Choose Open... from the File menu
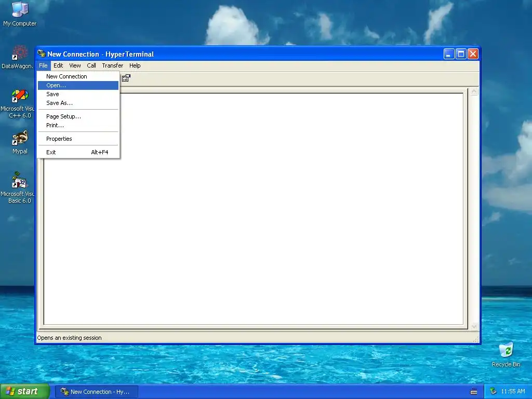 pyautogui.click(x=78, y=85)
